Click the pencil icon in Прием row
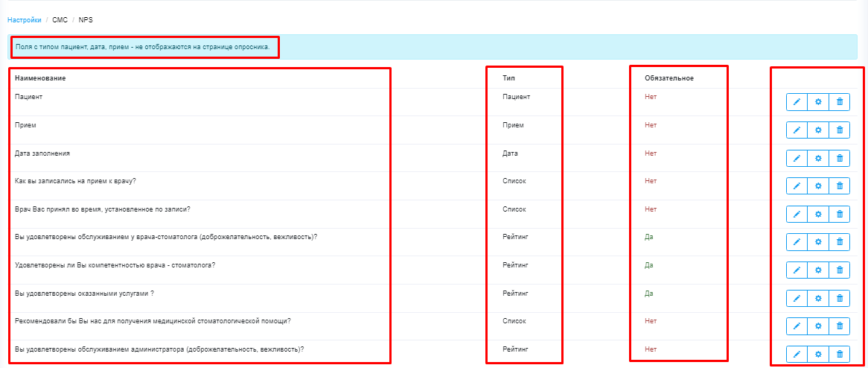Screen dimensions: 868x368 (x=797, y=130)
